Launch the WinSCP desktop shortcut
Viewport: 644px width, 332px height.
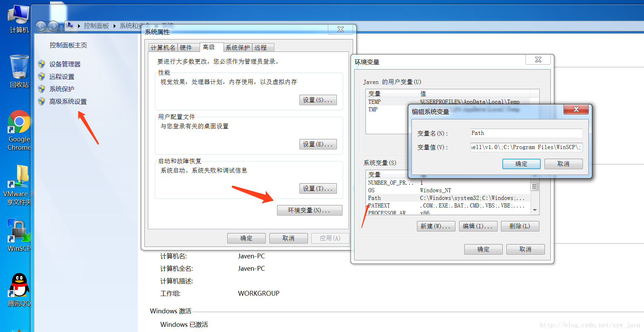tap(19, 236)
